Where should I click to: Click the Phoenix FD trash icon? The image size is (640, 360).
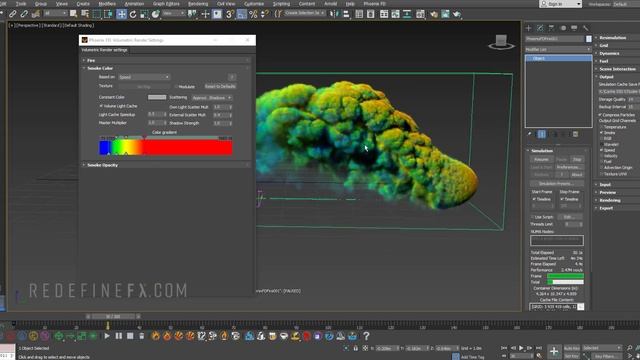(142, 336)
